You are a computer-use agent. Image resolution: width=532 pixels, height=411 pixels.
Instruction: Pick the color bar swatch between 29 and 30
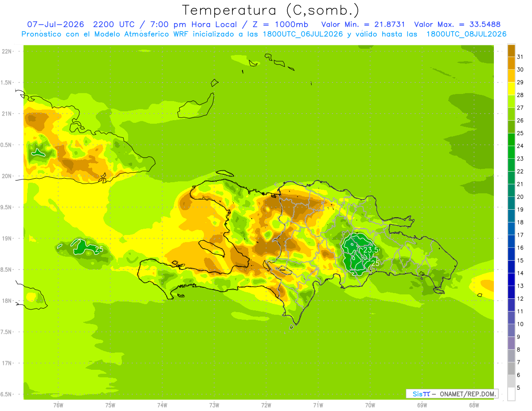[x=511, y=76]
